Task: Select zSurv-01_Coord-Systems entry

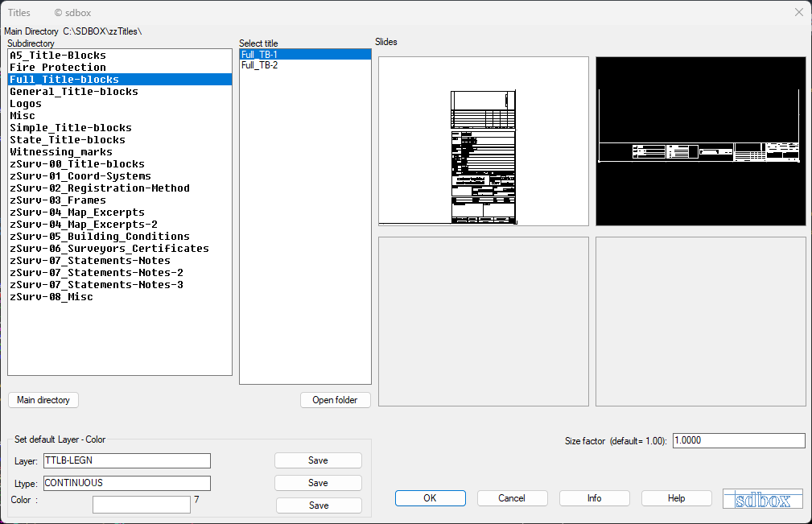Action: pos(120,176)
